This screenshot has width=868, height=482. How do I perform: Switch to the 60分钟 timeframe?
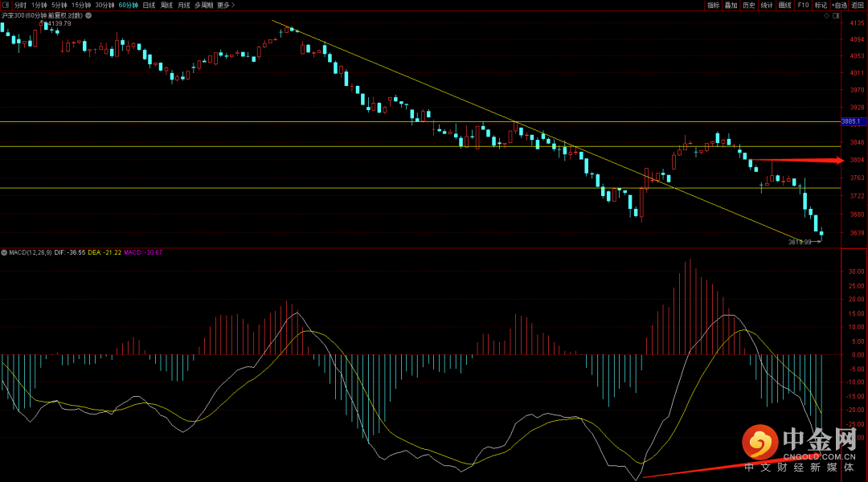point(128,5)
